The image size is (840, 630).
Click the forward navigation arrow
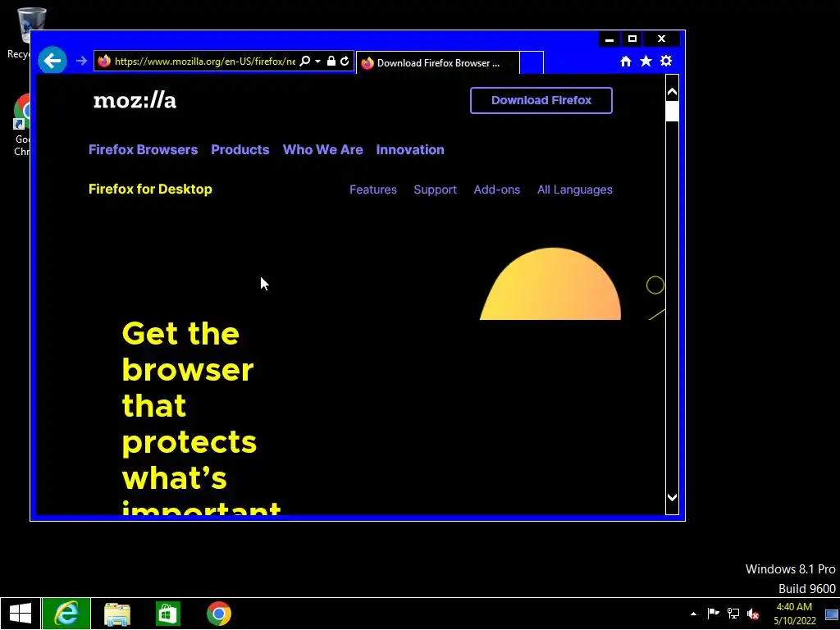point(81,61)
